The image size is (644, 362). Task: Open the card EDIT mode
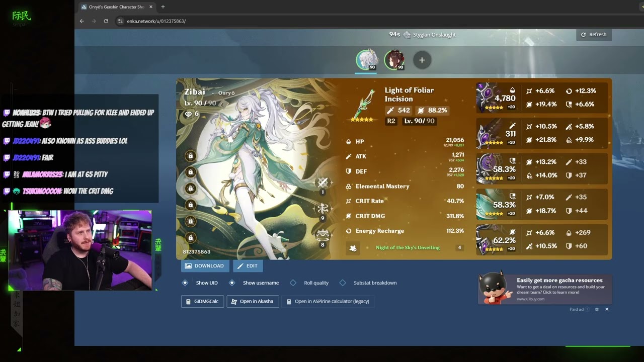248,266
